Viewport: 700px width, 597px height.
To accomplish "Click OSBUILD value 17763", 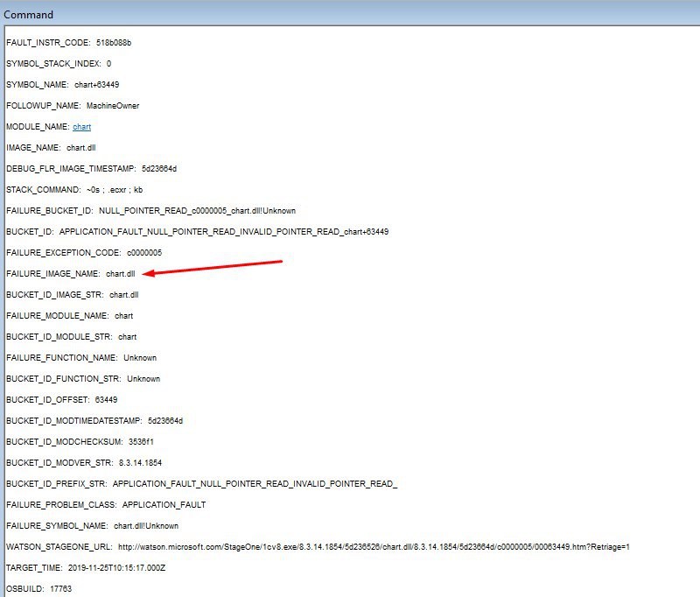I will pos(61,588).
